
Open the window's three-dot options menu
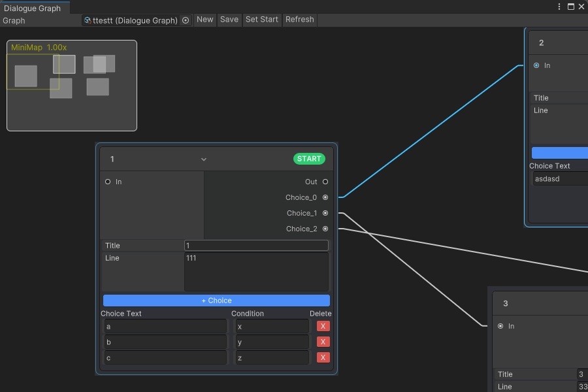click(x=559, y=7)
